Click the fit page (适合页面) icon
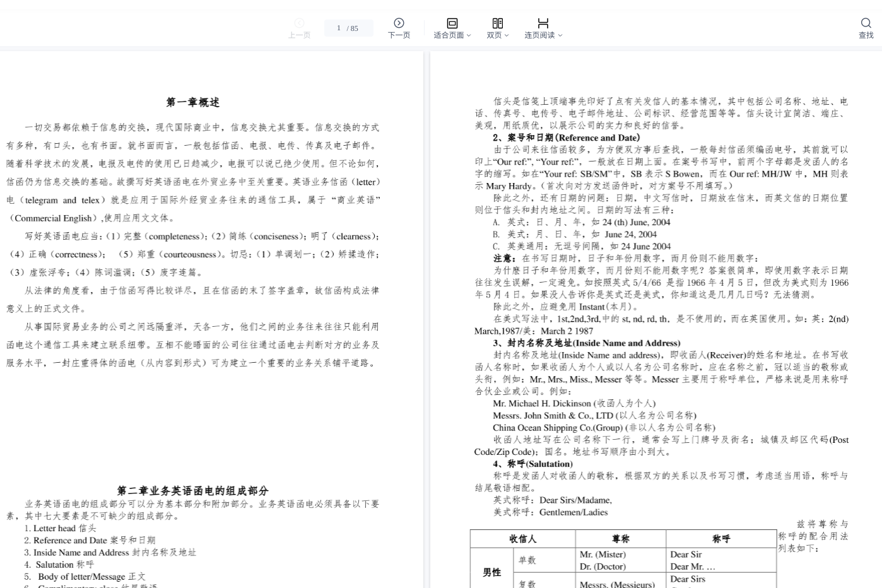The width and height of the screenshot is (882, 588). coord(452,23)
